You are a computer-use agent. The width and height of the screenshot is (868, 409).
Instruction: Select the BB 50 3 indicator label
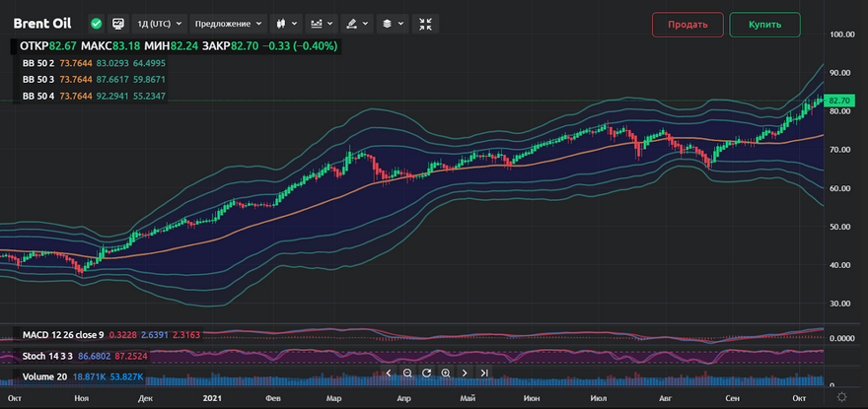coord(37,79)
